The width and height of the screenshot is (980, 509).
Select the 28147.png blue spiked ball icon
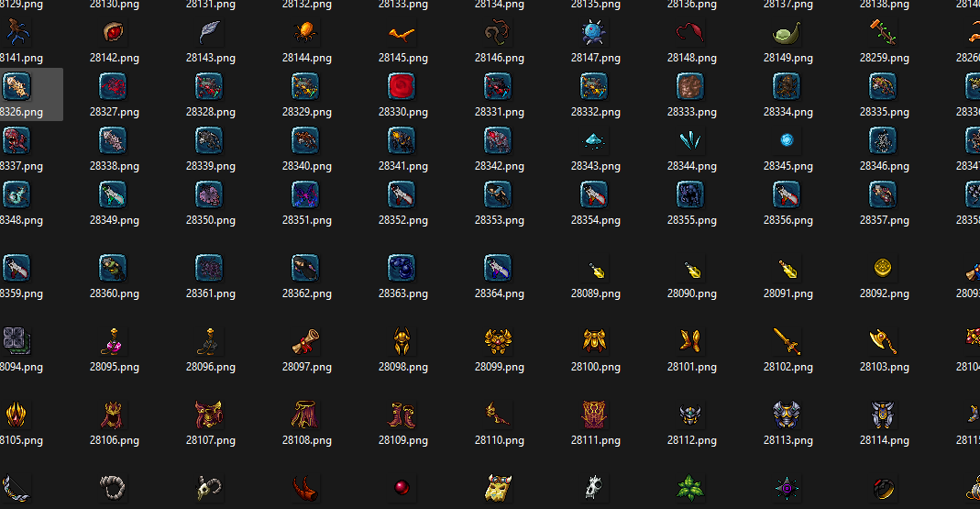[x=594, y=32]
